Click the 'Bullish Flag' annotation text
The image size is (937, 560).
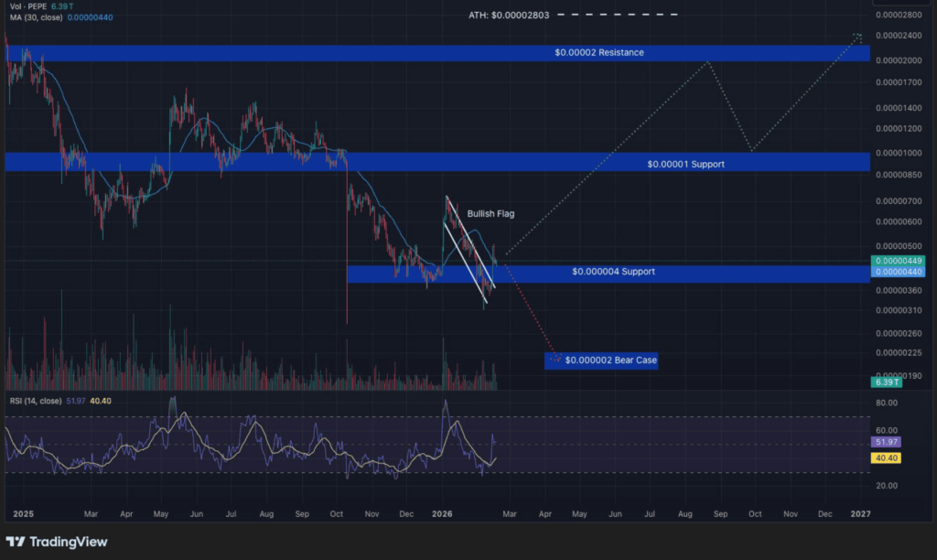490,213
